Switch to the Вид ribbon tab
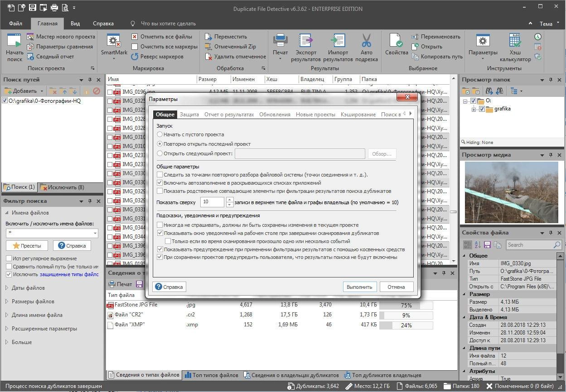The width and height of the screenshot is (566, 392). tap(75, 24)
